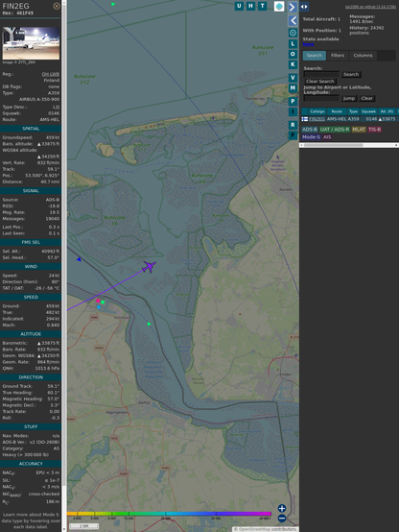Zoom in with the plus button
Viewport: 399px width, 532px height.
tap(282, 508)
